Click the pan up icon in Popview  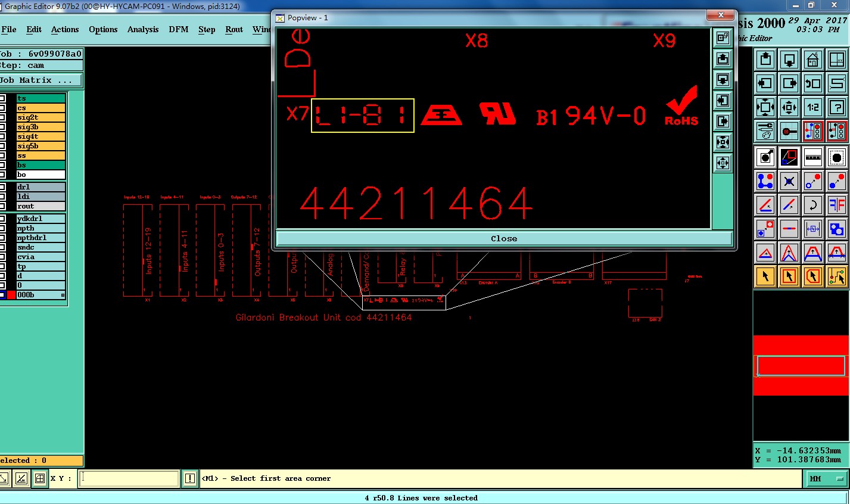click(723, 58)
